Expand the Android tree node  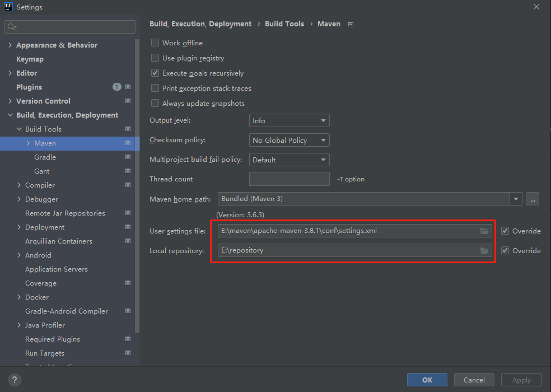tap(19, 255)
